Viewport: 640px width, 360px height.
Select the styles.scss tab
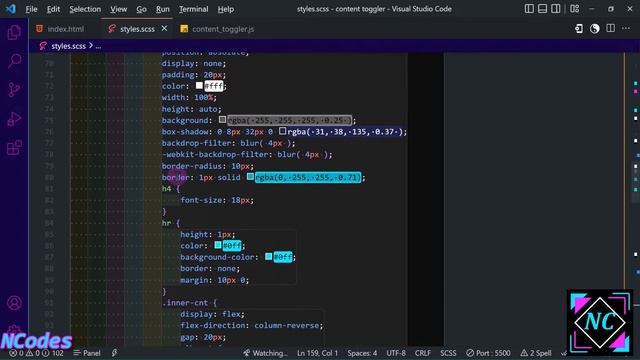point(138,29)
